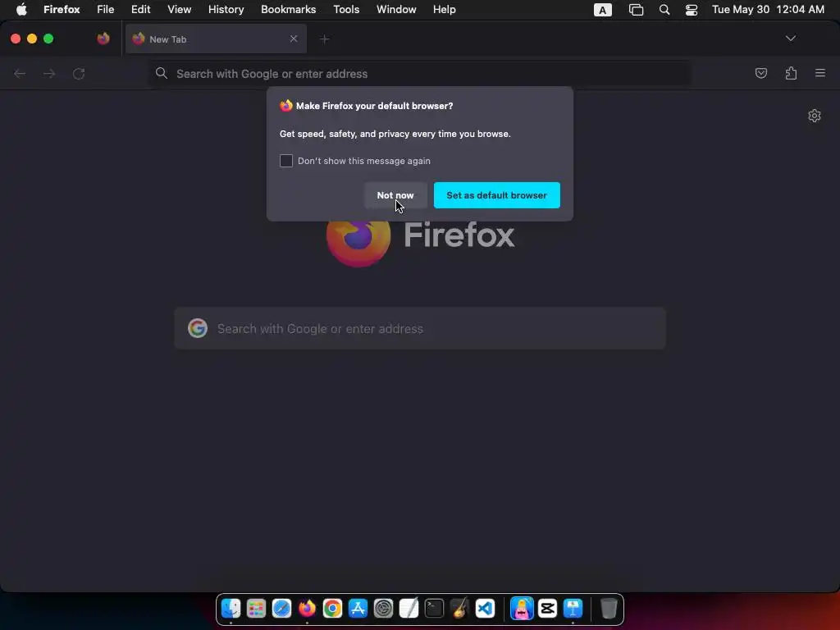840x630 pixels.
Task: Open GarageBand from the dock
Action: pos(459,609)
